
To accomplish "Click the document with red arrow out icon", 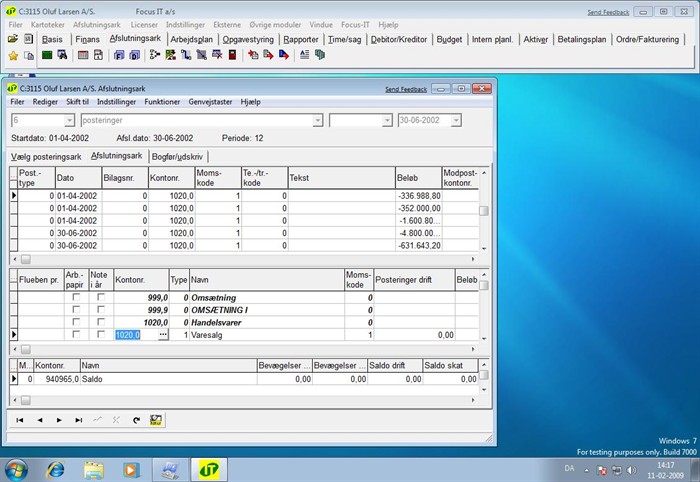I will pos(268,55).
